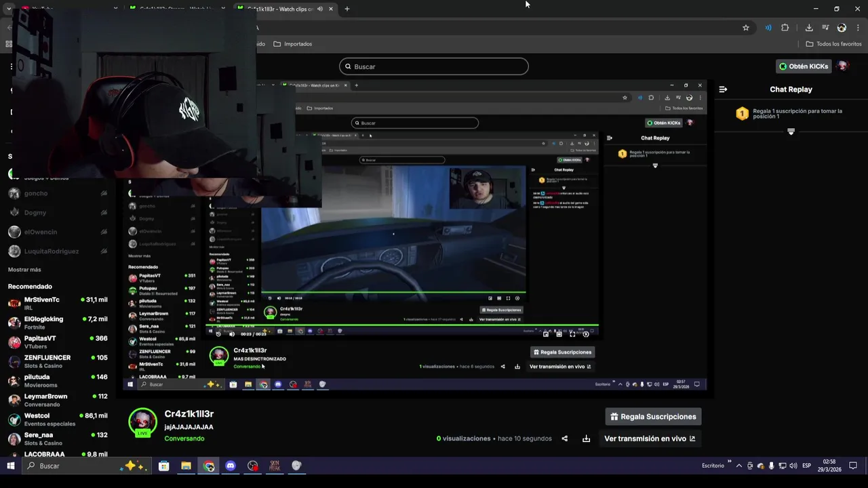
Task: Open the Westcol channel in the sidebar
Action: click(58, 420)
